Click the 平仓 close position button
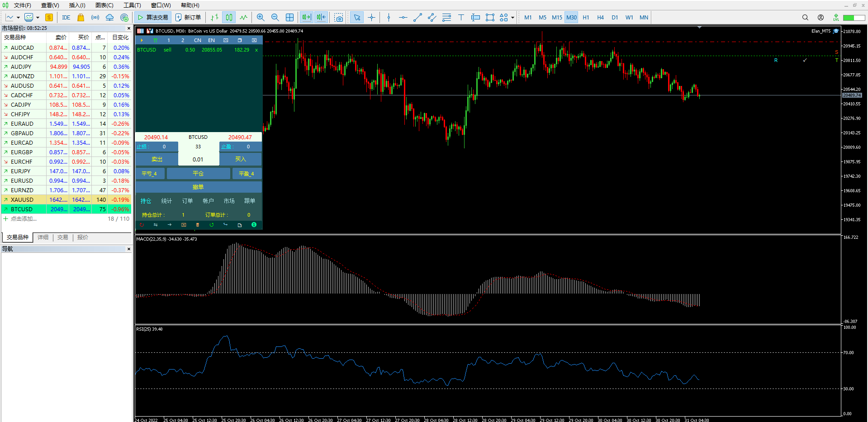The image size is (868, 422). [x=198, y=174]
